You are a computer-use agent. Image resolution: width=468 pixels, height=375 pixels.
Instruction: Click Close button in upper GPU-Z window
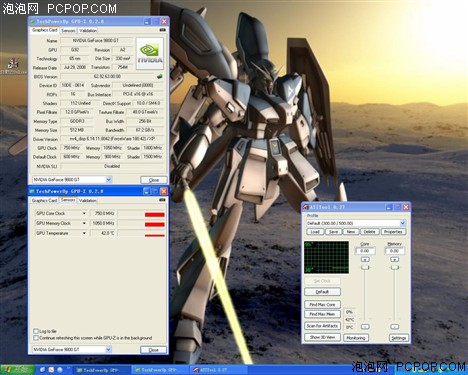click(154, 180)
